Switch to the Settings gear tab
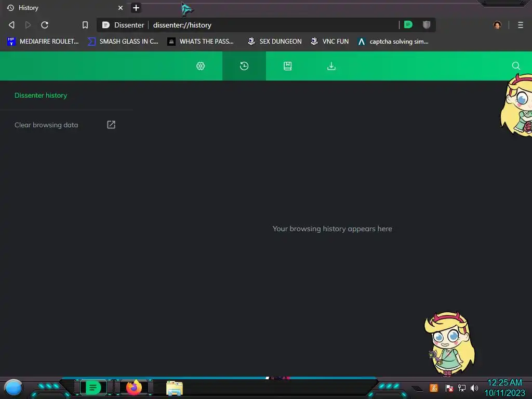 click(x=201, y=66)
